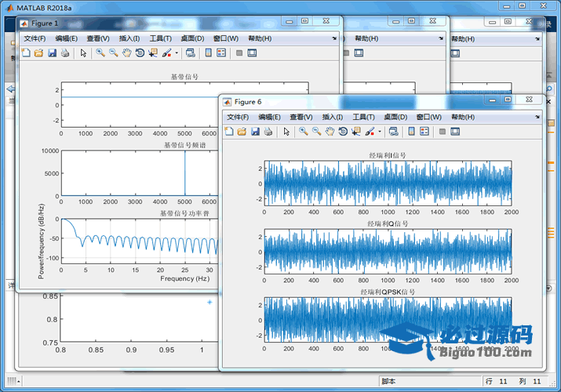Image resolution: width=561 pixels, height=392 pixels.
Task: Click Open File icon in Figure 1 toolbar
Action: point(38,53)
